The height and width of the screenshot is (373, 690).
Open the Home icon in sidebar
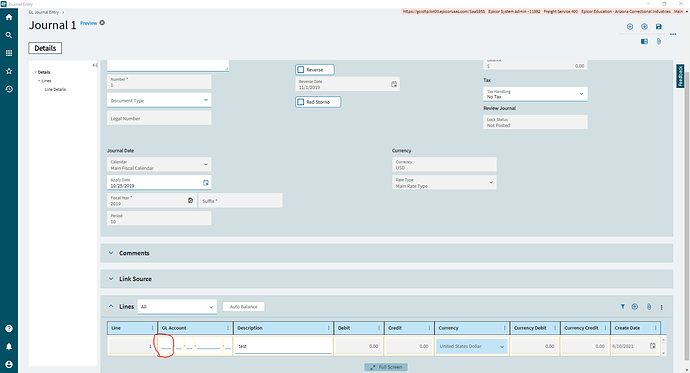click(x=9, y=17)
